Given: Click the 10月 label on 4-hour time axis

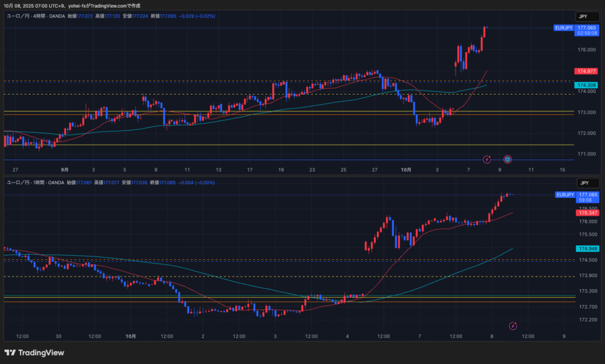Looking at the screenshot, I should coord(406,170).
